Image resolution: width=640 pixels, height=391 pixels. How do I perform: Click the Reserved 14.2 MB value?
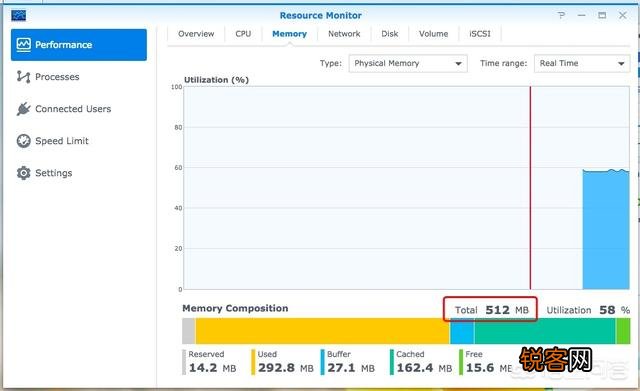click(x=212, y=368)
